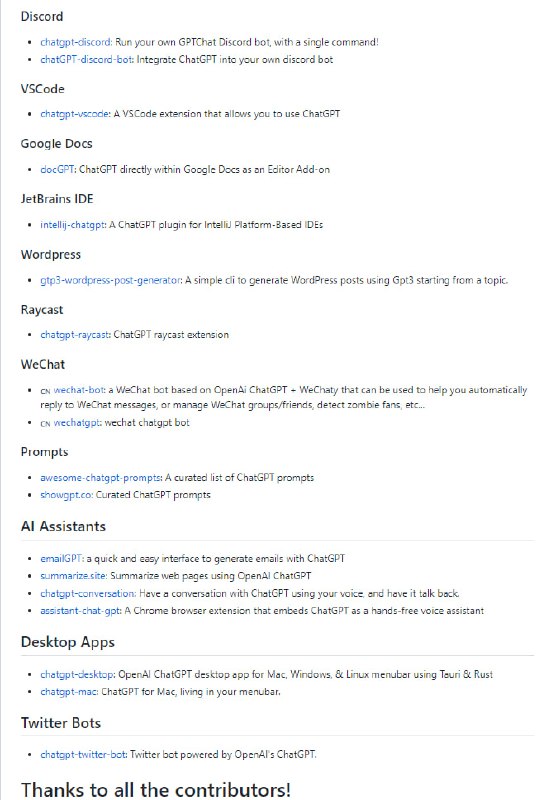Open the docGPT link
This screenshot has height=800, width=551.
[x=57, y=169]
